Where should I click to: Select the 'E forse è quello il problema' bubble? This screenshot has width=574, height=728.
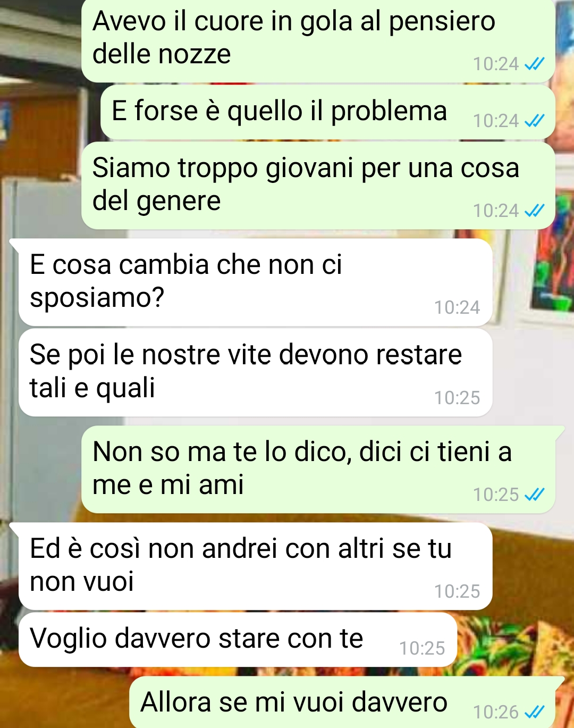click(328, 112)
